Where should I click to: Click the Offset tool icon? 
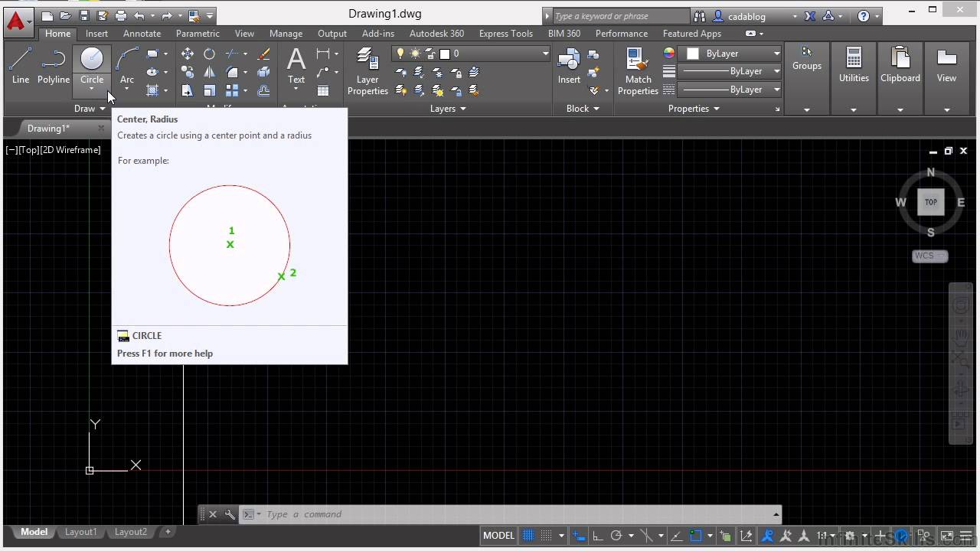(264, 90)
